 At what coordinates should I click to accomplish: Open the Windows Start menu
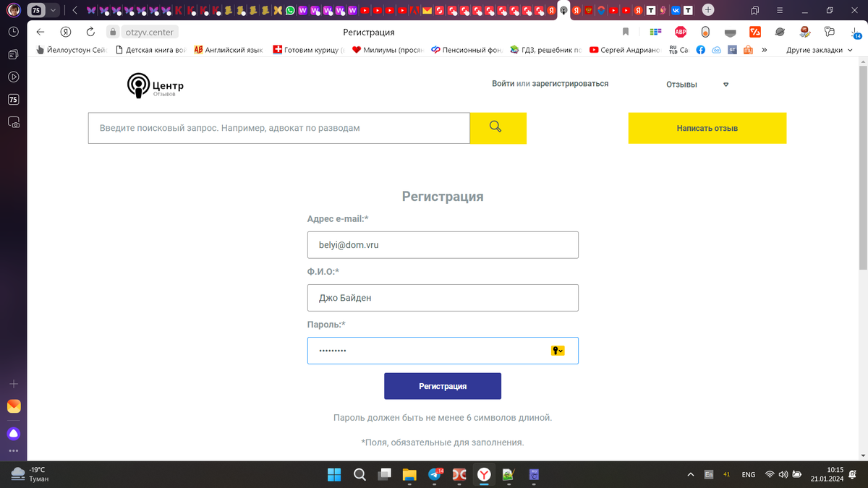click(x=334, y=474)
